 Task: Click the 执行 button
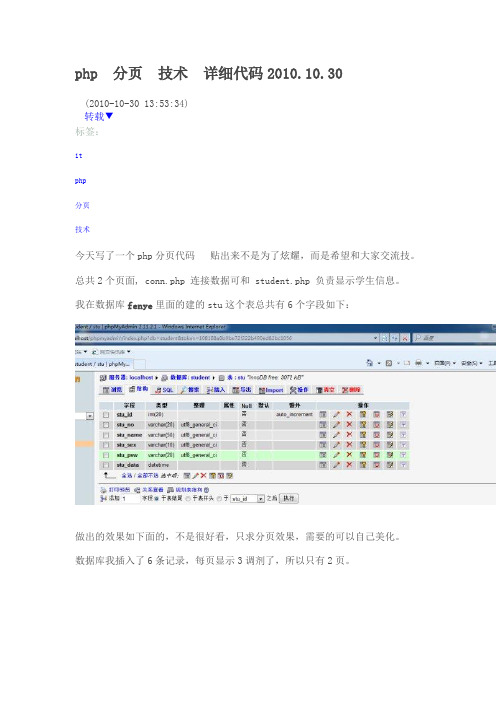coord(289,498)
